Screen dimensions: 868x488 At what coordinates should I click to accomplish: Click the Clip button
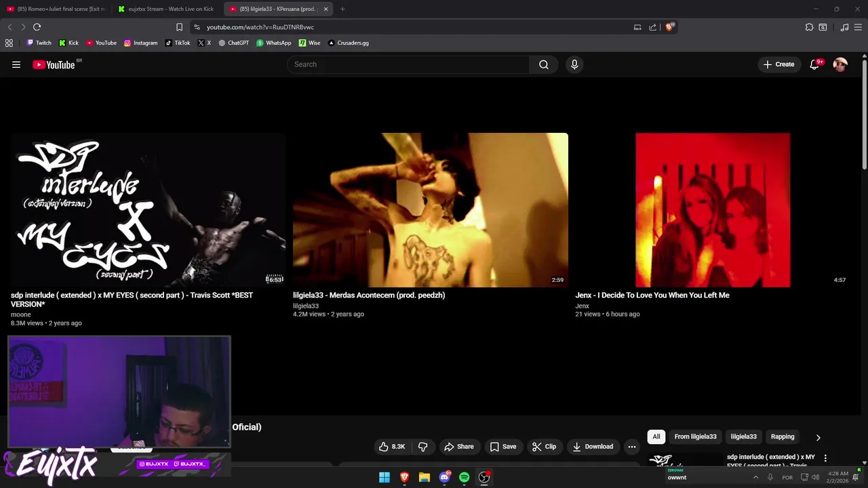coord(544,447)
